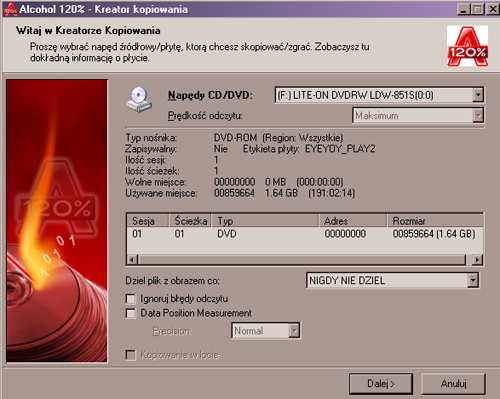
Task: Click the track list left scroll arrow
Action: pos(133,259)
